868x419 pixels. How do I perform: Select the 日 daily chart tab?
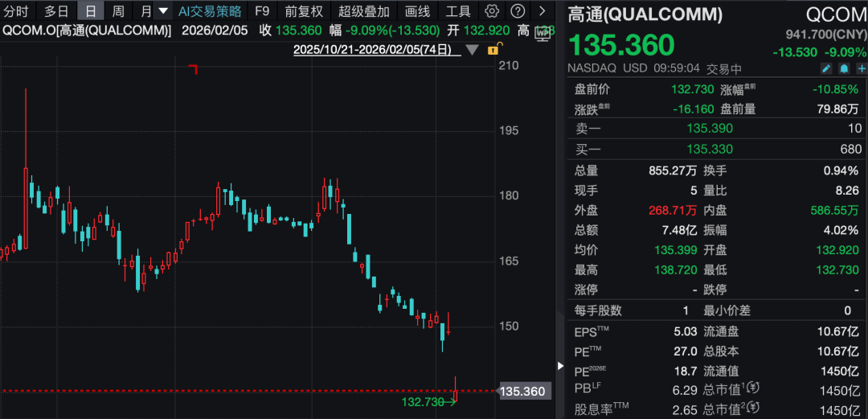coord(90,10)
